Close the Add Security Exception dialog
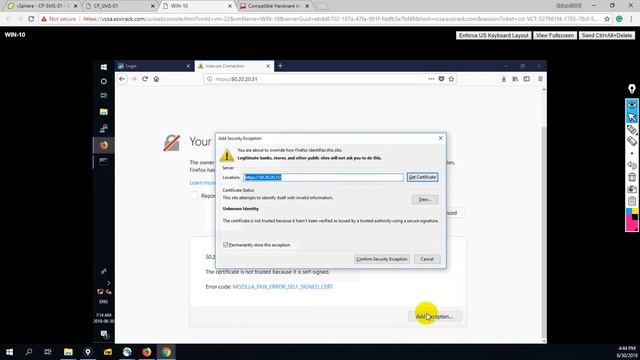640x360 pixels. tap(440, 138)
